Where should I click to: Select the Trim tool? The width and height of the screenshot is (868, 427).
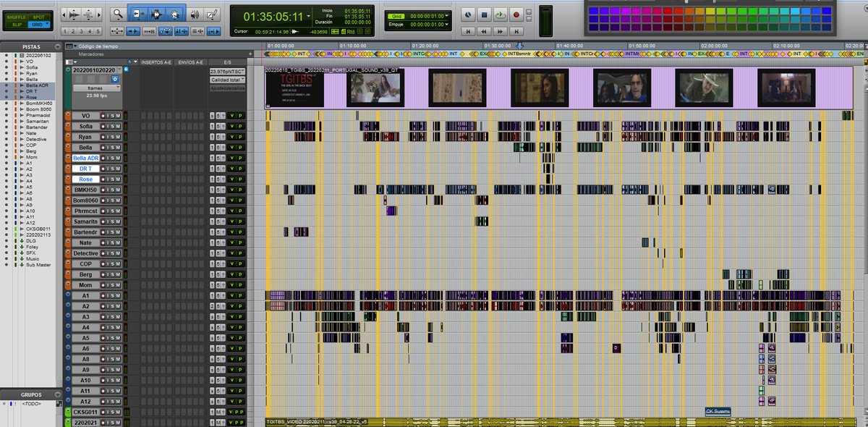[x=139, y=14]
